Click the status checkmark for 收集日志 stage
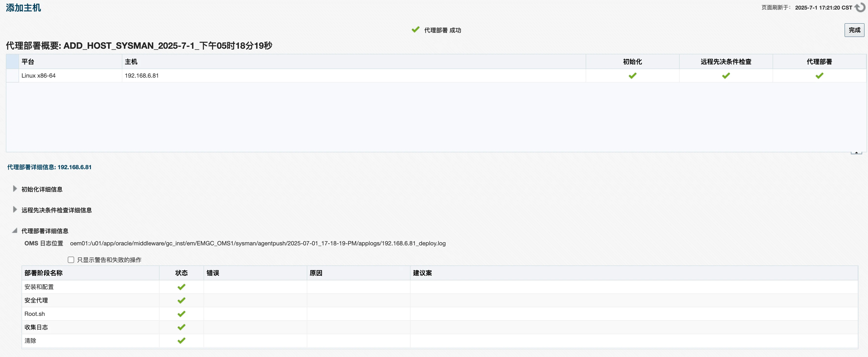 [181, 327]
